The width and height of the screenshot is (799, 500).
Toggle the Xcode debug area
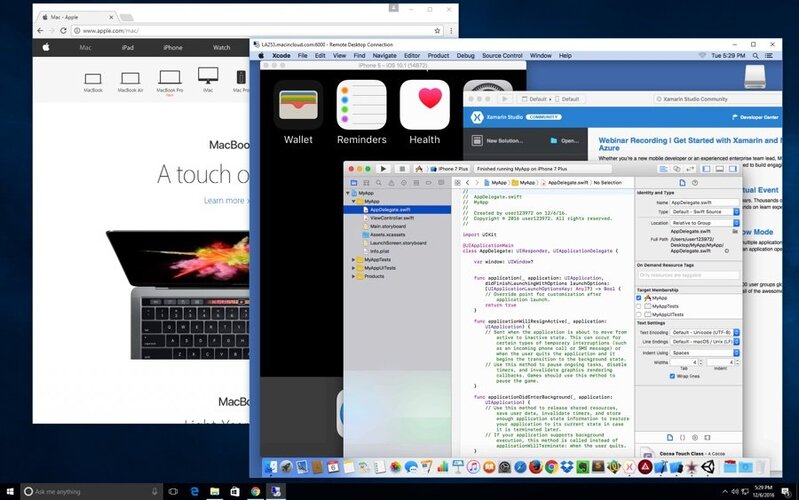(x=720, y=169)
